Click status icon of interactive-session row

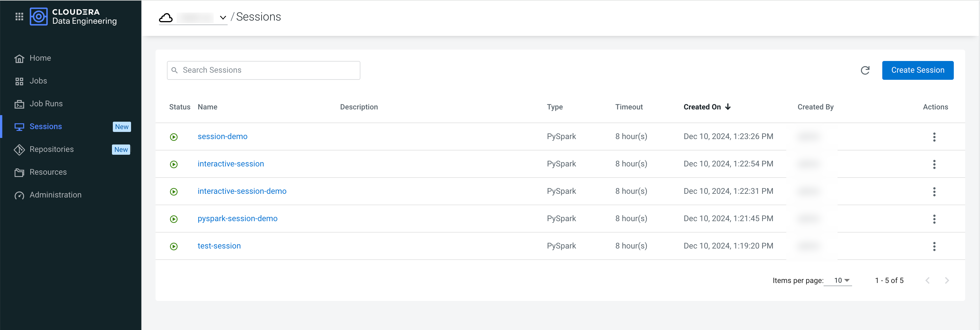[174, 164]
